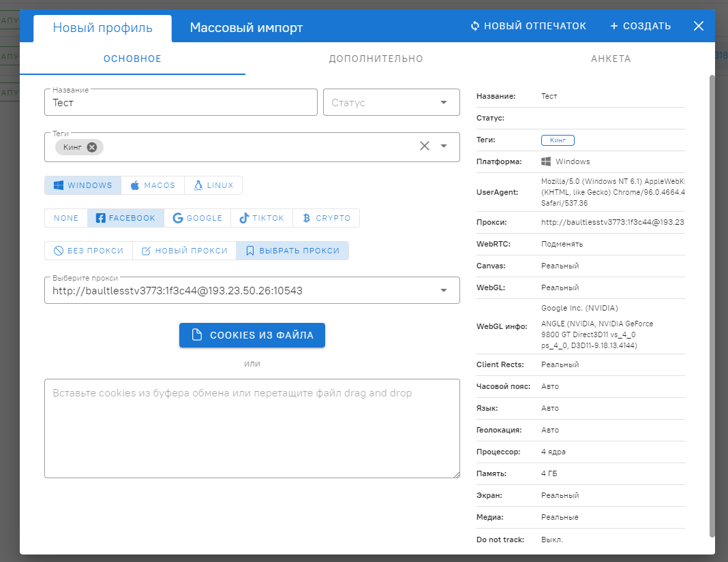
Task: Select the НОВЫЙ ПРОКСИ option
Action: click(184, 251)
